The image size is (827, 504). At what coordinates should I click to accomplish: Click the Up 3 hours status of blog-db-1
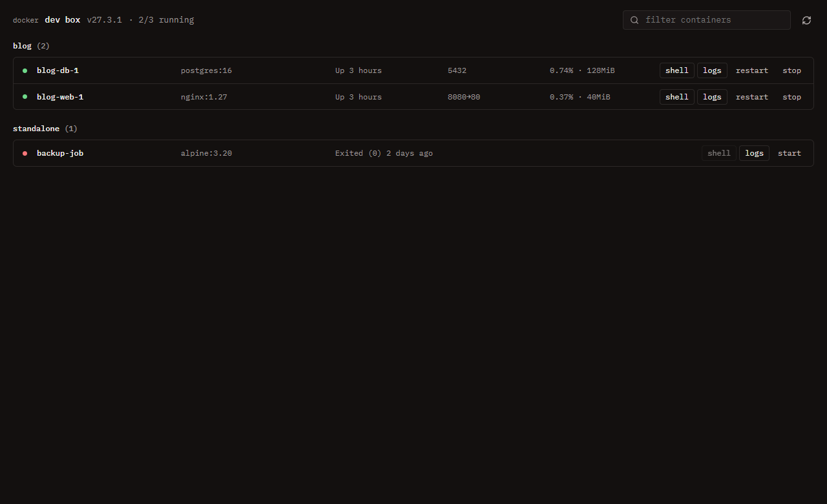[359, 70]
